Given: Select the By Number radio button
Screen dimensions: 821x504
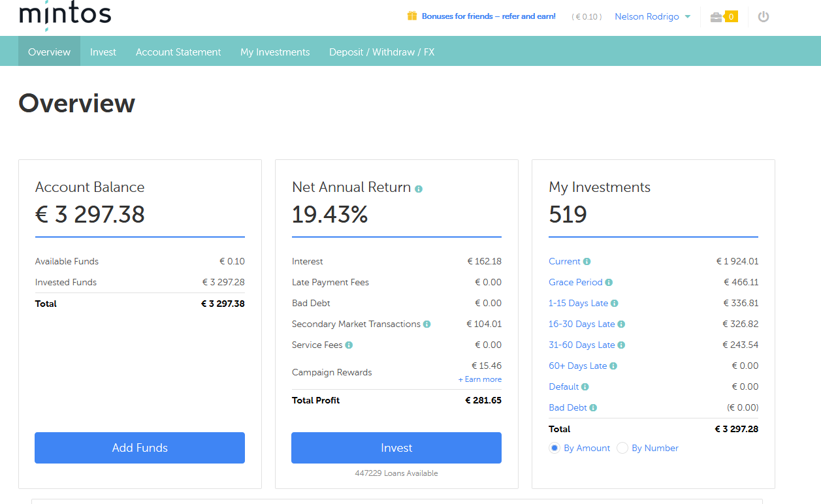Looking at the screenshot, I should (622, 448).
